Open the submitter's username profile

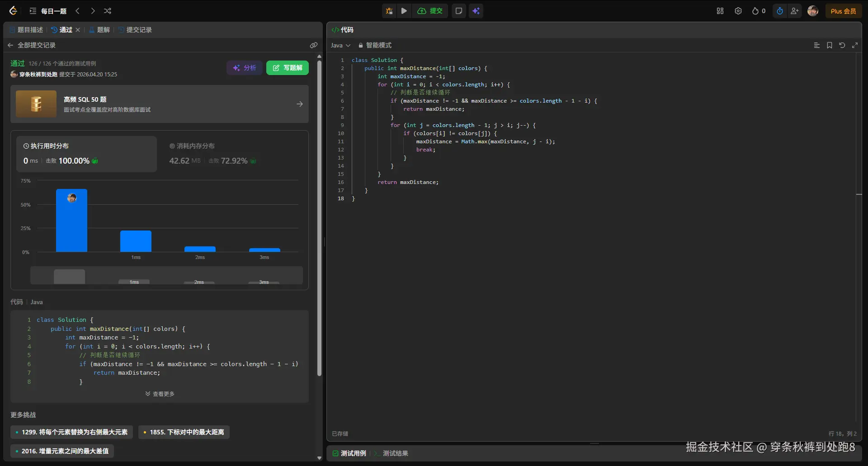click(x=38, y=75)
